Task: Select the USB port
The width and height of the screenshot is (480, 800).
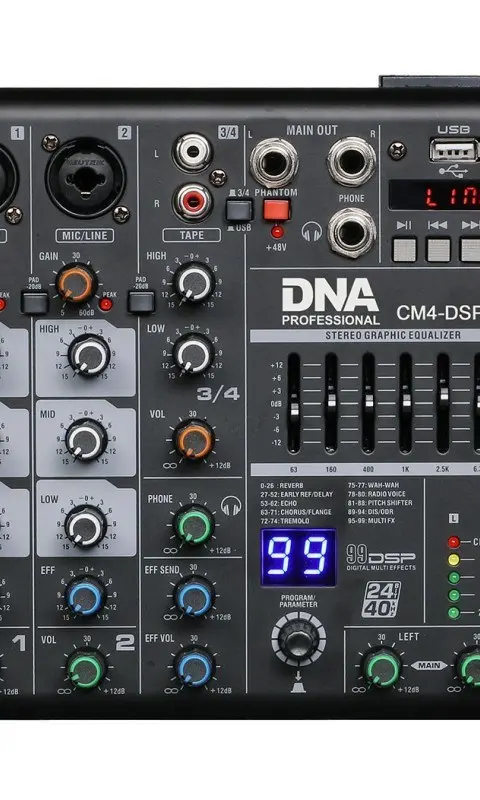Action: [454, 151]
